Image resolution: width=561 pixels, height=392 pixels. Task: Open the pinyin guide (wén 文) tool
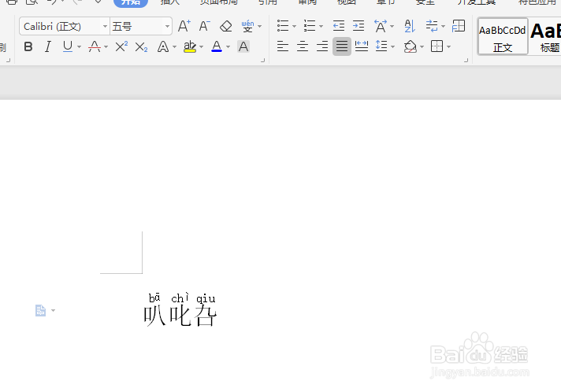coord(247,26)
